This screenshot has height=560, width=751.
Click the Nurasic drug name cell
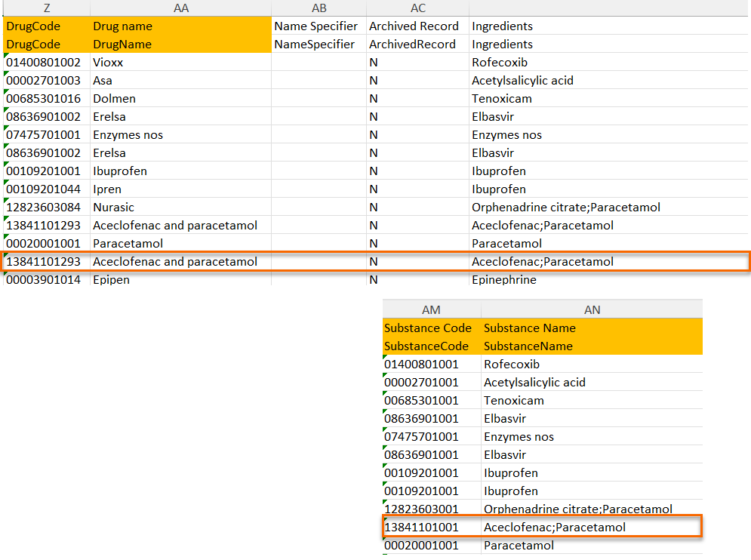point(113,208)
